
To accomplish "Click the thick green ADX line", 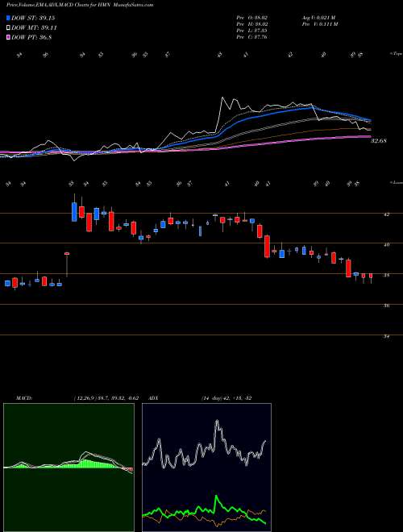I will tap(204, 510).
